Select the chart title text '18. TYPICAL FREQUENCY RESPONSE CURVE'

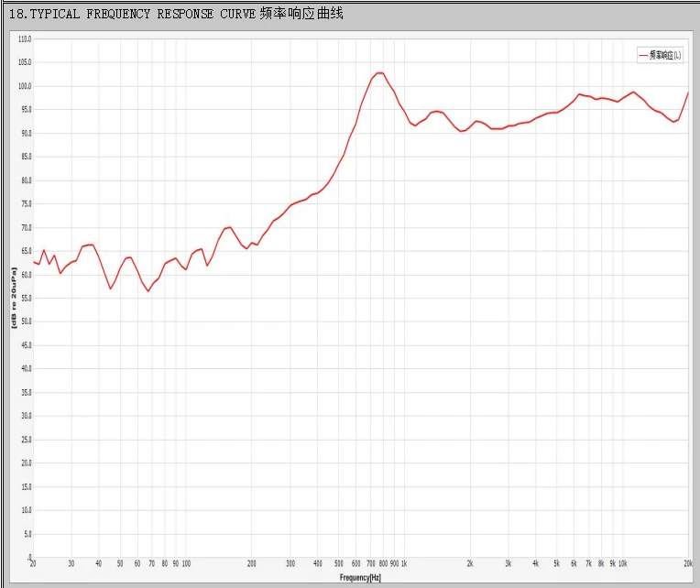point(132,14)
